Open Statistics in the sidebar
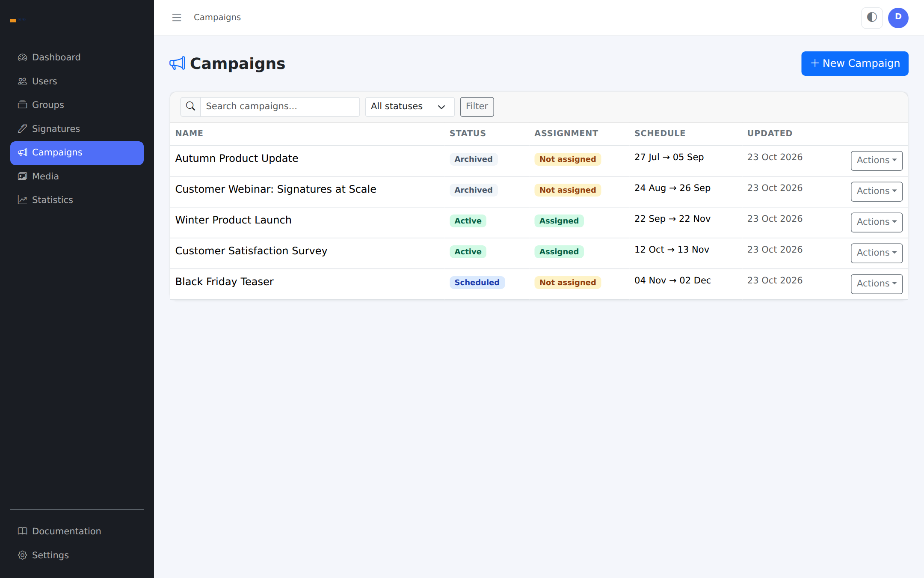Screen dimensions: 924x578 [x=77, y=200]
